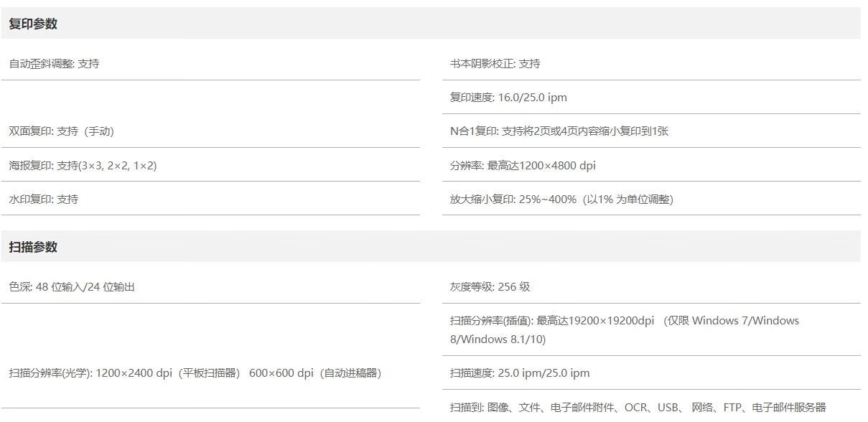Click the 海报复印 支持(3×3, 2×2, 1×2) row
Screen dimensions: 868x422
coord(83,165)
